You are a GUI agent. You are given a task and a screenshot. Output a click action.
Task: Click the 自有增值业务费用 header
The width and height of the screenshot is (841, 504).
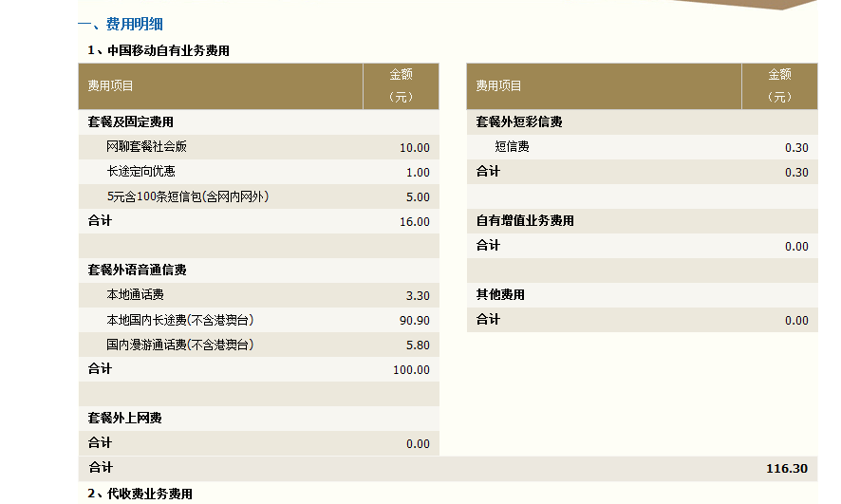[x=525, y=221]
